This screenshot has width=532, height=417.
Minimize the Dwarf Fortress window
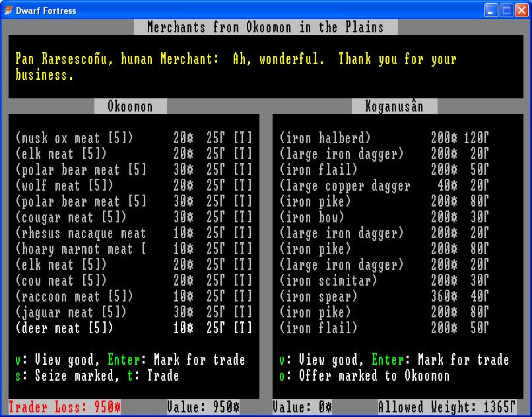point(490,11)
